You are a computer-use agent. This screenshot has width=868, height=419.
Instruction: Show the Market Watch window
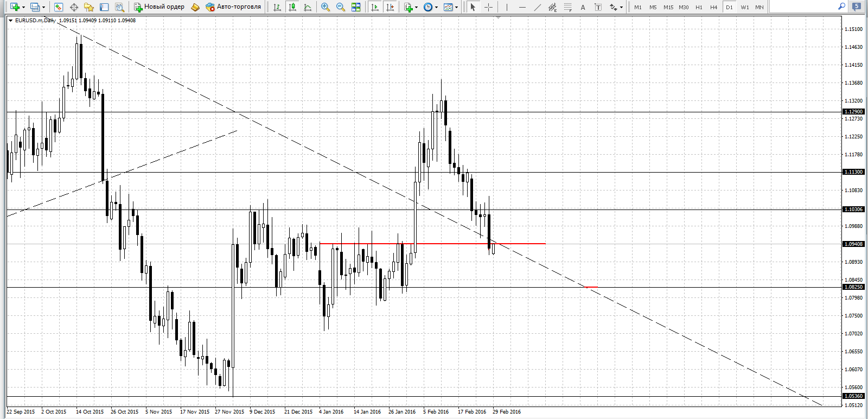tap(59, 7)
